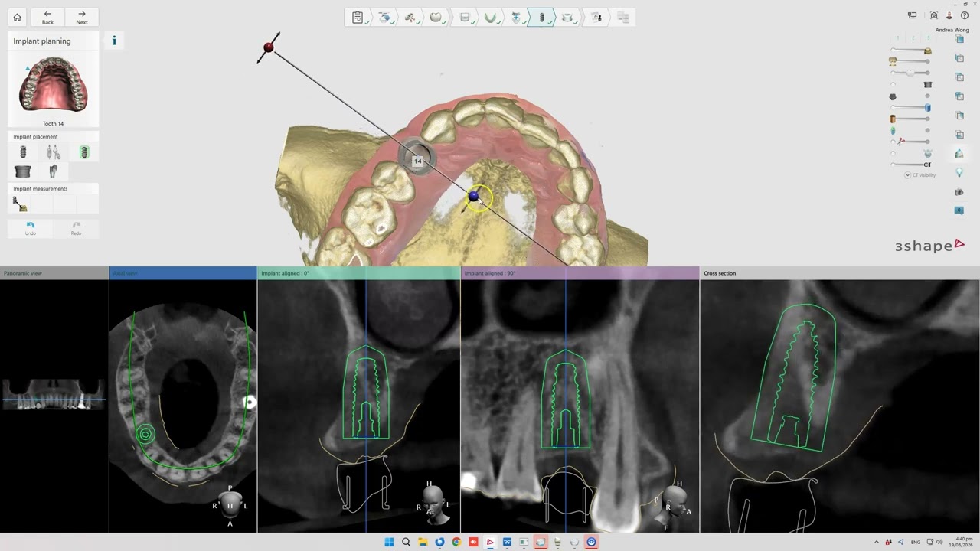Screen dimensions: 980x551
Task: Adjust the upper jaw scan transparency slider
Action: [911, 51]
